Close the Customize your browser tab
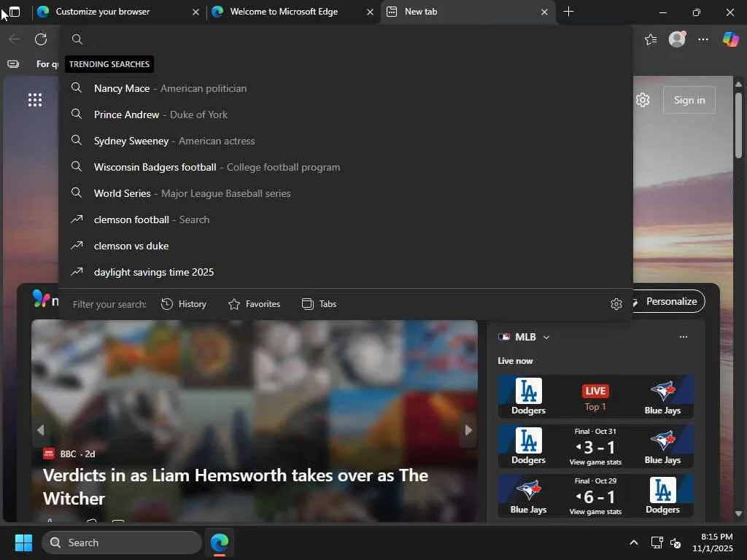The width and height of the screenshot is (747, 560). [x=196, y=12]
